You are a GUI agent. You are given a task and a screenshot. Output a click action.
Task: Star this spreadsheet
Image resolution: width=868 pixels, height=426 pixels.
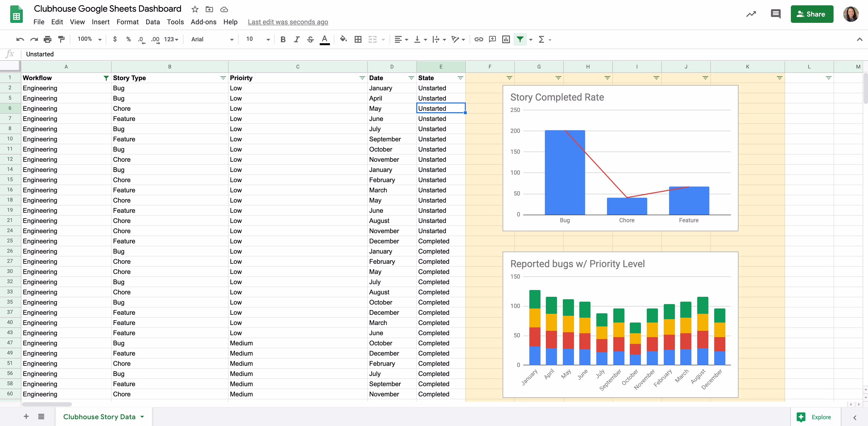[x=195, y=9]
